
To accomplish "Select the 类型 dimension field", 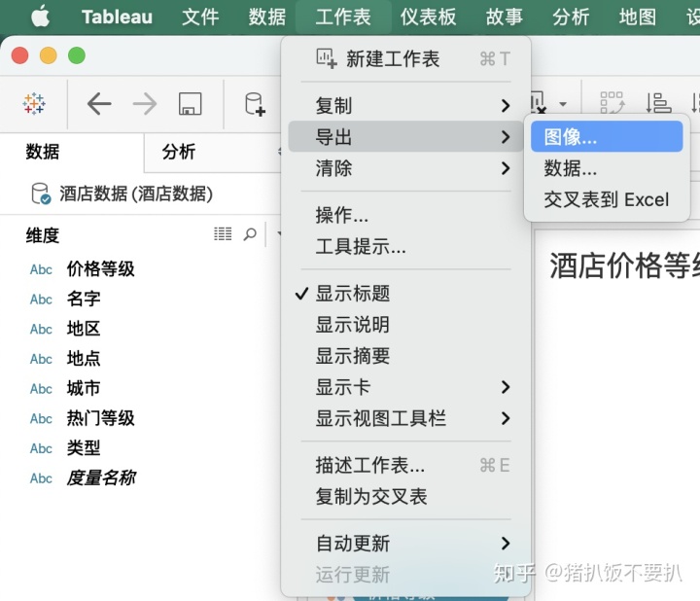I will coord(84,448).
